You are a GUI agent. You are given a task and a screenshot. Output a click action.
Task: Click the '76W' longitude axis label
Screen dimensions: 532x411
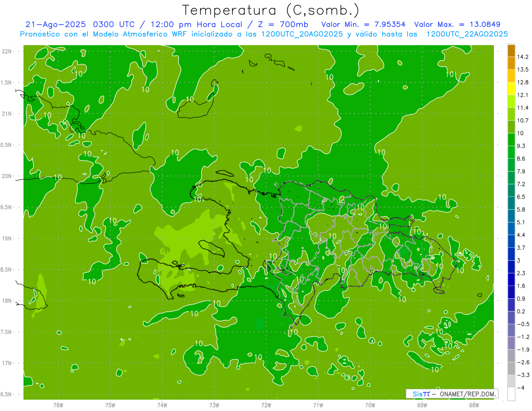click(58, 405)
